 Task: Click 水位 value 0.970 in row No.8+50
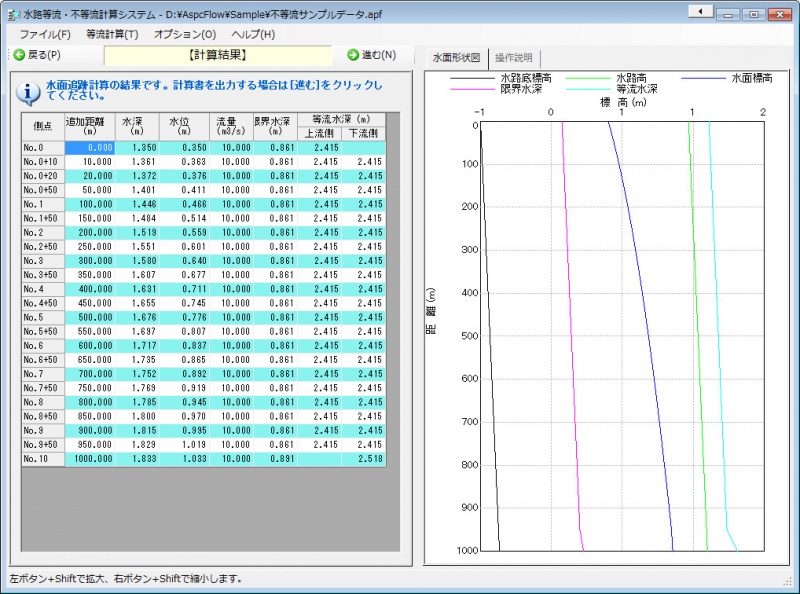click(184, 416)
